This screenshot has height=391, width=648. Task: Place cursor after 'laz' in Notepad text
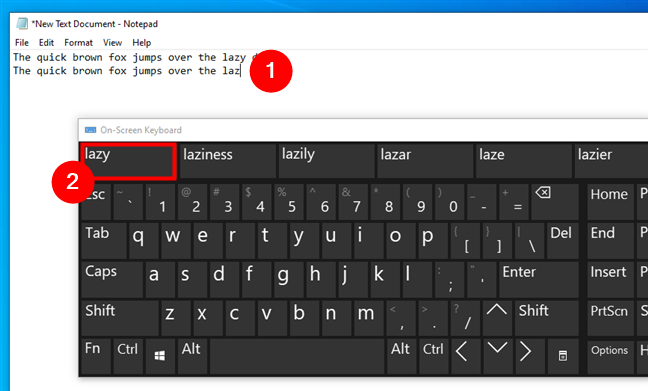coord(241,71)
